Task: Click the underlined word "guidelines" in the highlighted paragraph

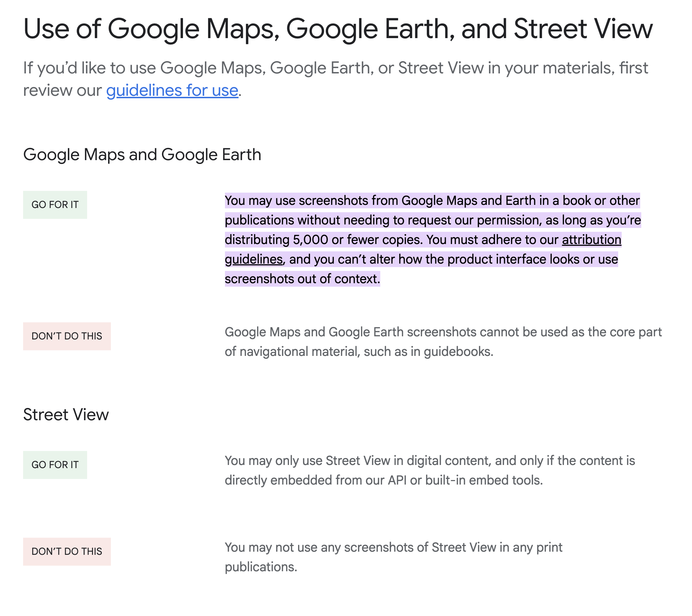Action: 254,259
